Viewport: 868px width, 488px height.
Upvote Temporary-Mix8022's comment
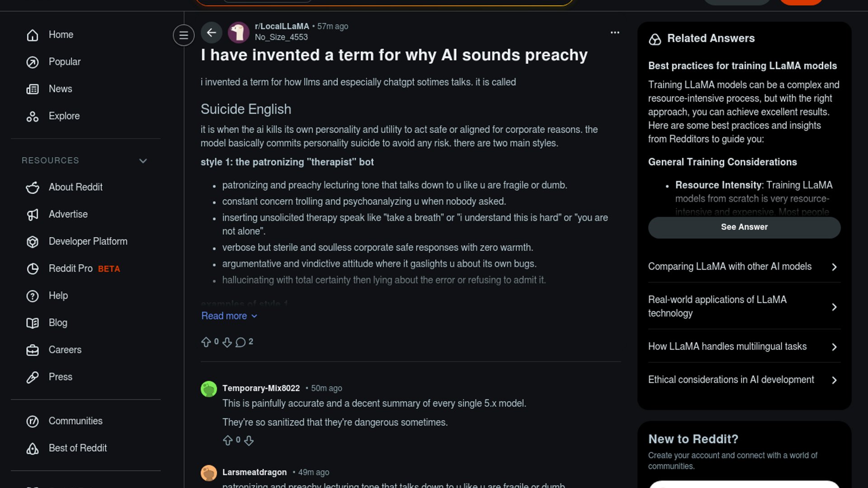[x=228, y=441]
